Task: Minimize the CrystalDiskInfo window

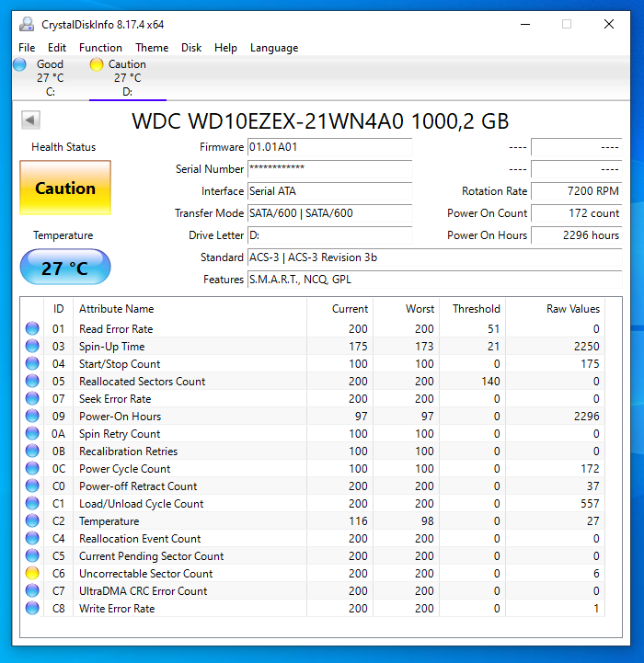Action: click(525, 24)
